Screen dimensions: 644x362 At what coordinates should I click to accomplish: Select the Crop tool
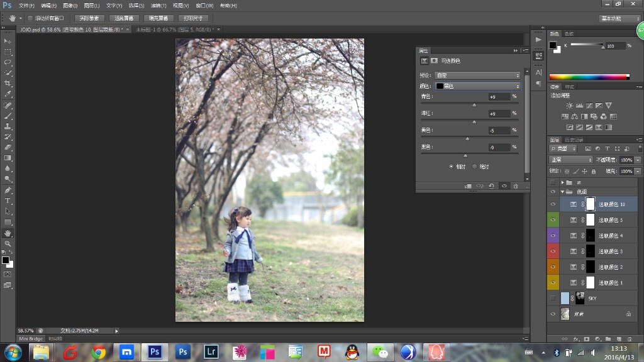point(8,84)
